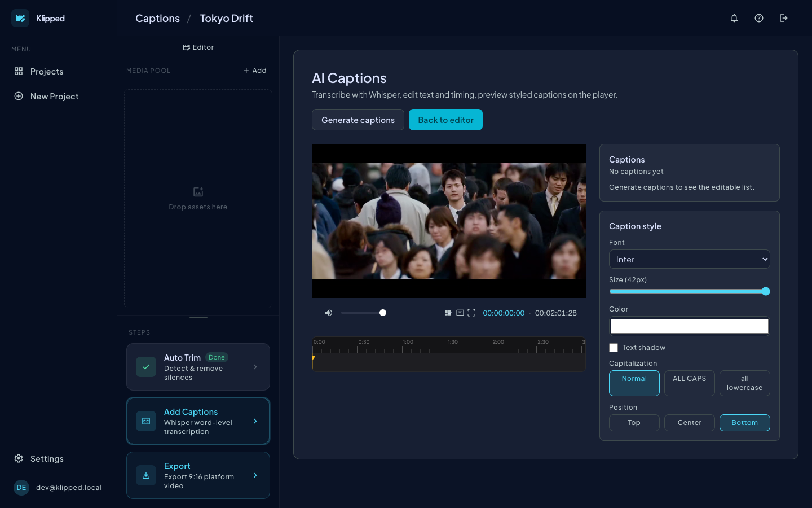Click the log out icon

tap(784, 18)
